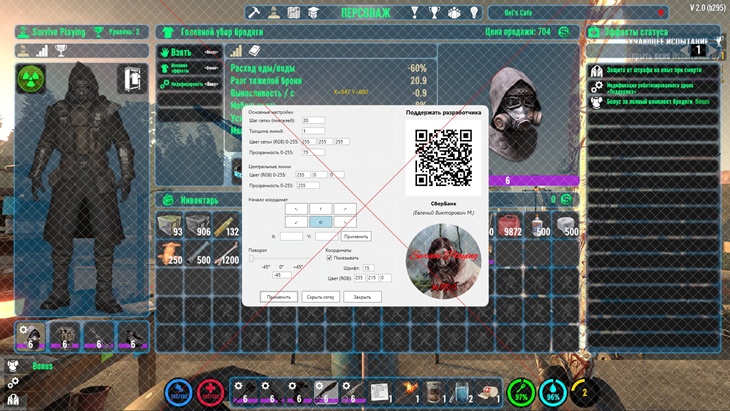Click the ПЕРСОНАЖ header label
The height and width of the screenshot is (411, 730).
365,13
